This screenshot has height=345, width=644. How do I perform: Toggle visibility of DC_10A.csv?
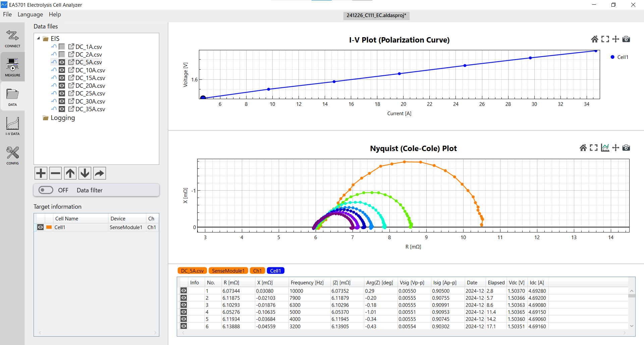tap(62, 70)
